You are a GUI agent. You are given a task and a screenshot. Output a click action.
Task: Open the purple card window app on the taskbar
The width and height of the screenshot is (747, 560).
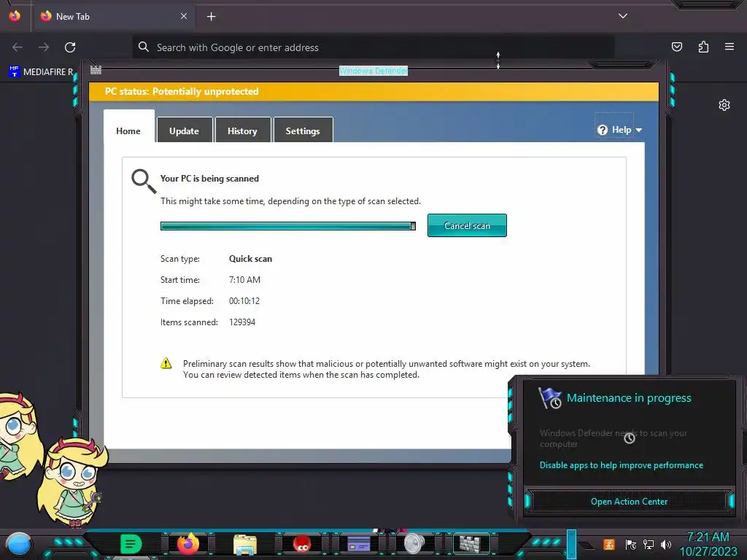(359, 544)
